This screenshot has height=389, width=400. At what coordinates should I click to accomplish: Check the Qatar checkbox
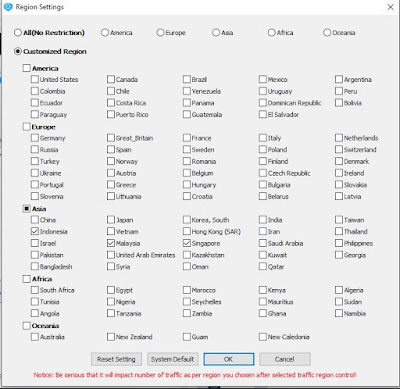tap(263, 266)
